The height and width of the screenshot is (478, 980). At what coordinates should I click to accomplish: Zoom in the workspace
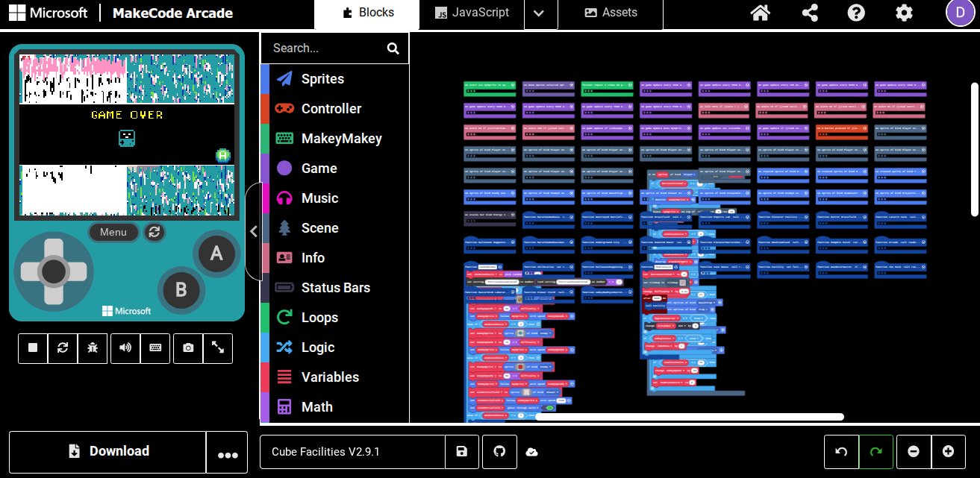(948, 452)
